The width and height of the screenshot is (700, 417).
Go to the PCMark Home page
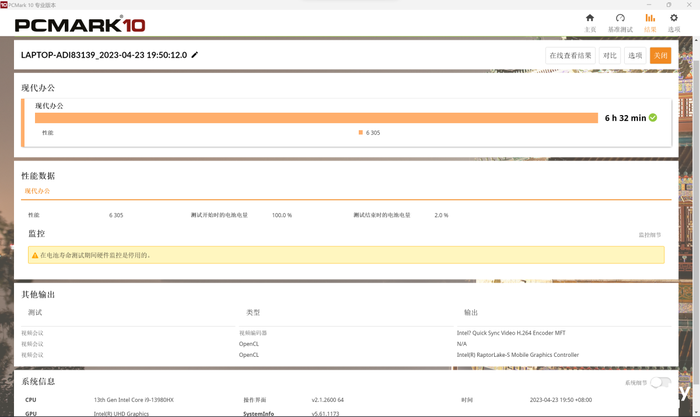point(590,23)
